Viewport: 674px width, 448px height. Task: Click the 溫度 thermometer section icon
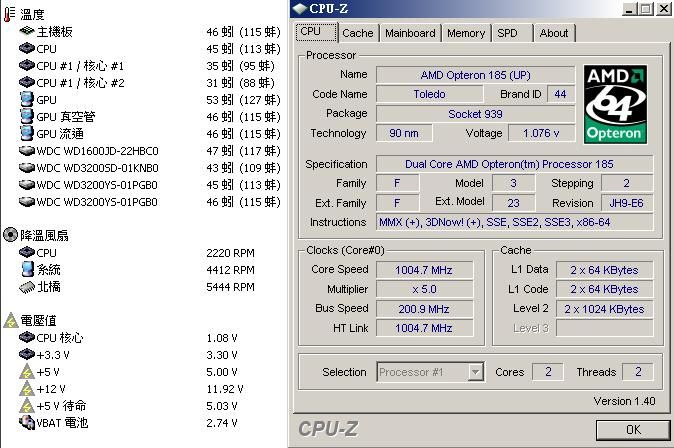(10, 14)
